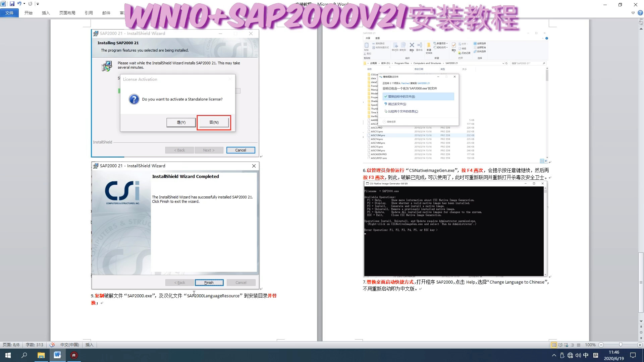Switch to Print Layout view
This screenshot has width=644, height=362.
point(554,345)
